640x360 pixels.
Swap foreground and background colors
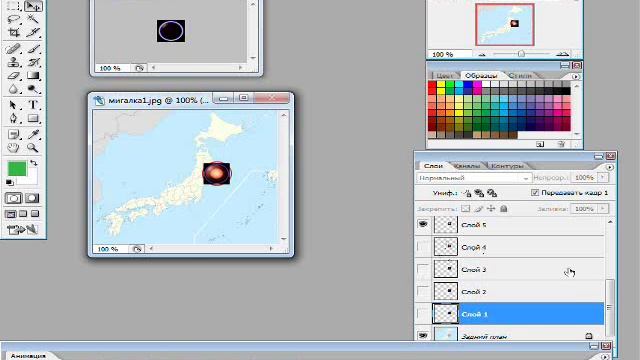coord(33,163)
